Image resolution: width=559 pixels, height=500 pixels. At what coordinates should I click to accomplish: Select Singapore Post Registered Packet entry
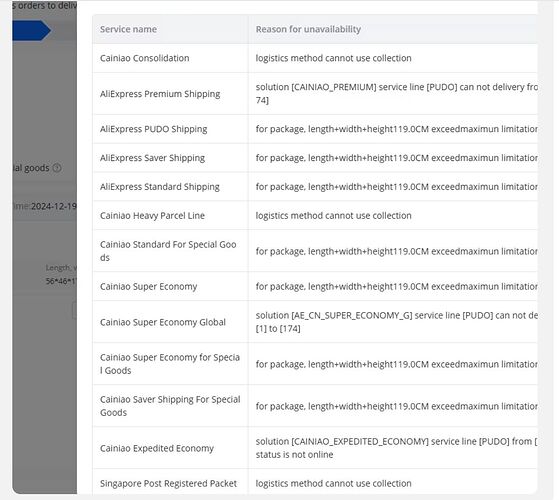point(168,484)
